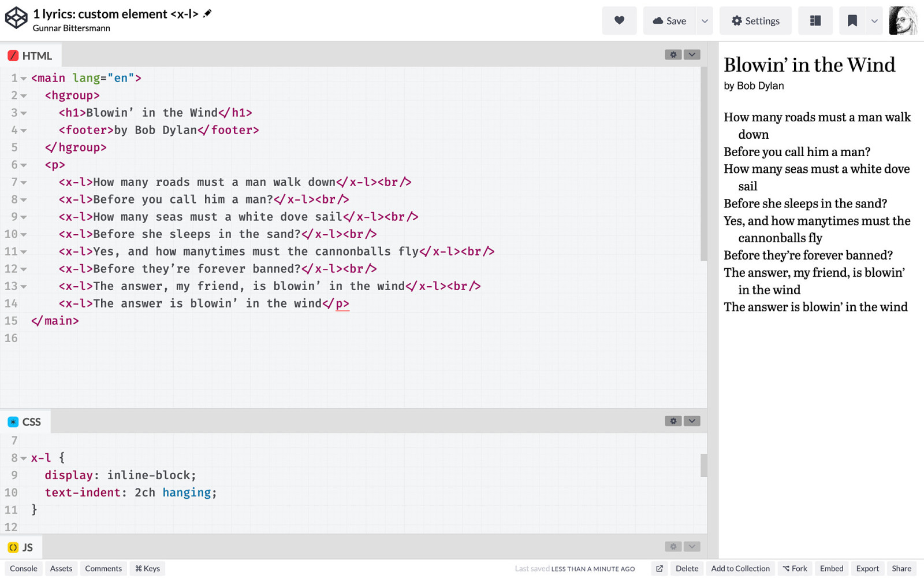This screenshot has height=578, width=924.
Task: Show keyboard shortcuts with Keys button
Action: 147,569
